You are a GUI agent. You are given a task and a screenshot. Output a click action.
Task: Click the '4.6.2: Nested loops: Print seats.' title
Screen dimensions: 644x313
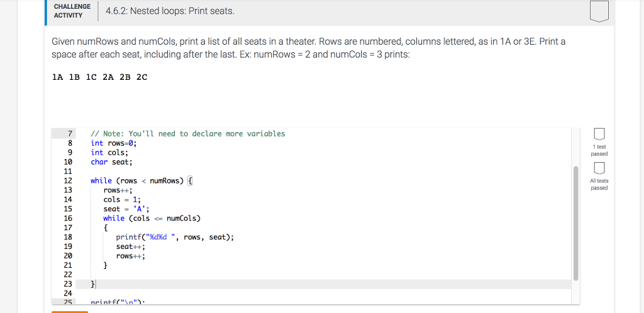point(170,11)
